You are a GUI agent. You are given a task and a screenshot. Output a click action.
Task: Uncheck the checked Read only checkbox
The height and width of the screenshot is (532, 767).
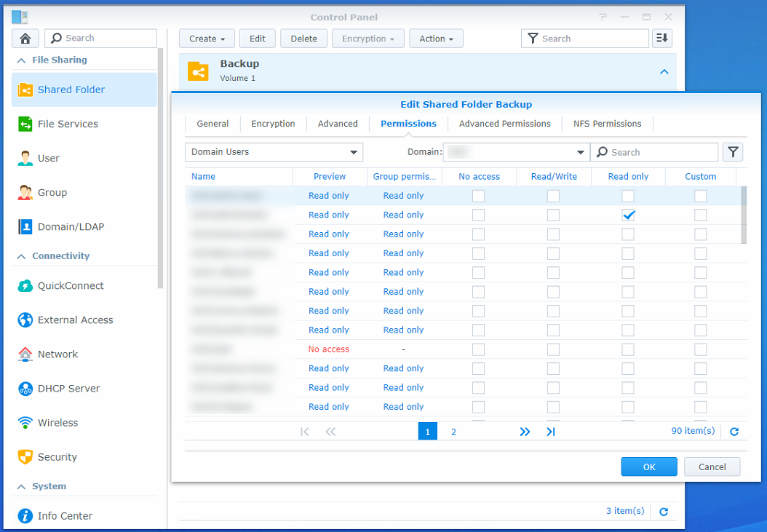point(628,215)
